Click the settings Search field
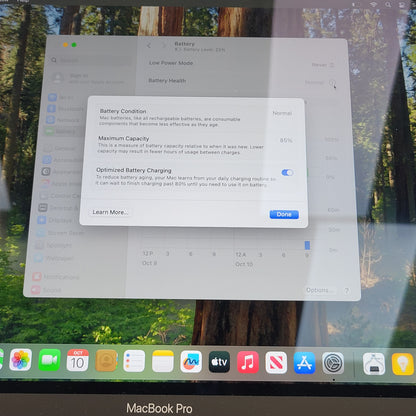 click(x=92, y=60)
